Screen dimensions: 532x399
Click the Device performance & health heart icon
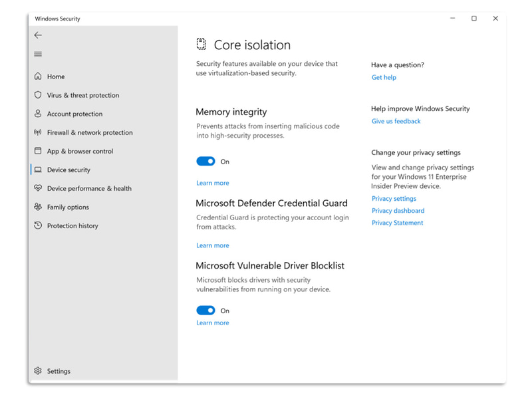click(38, 188)
